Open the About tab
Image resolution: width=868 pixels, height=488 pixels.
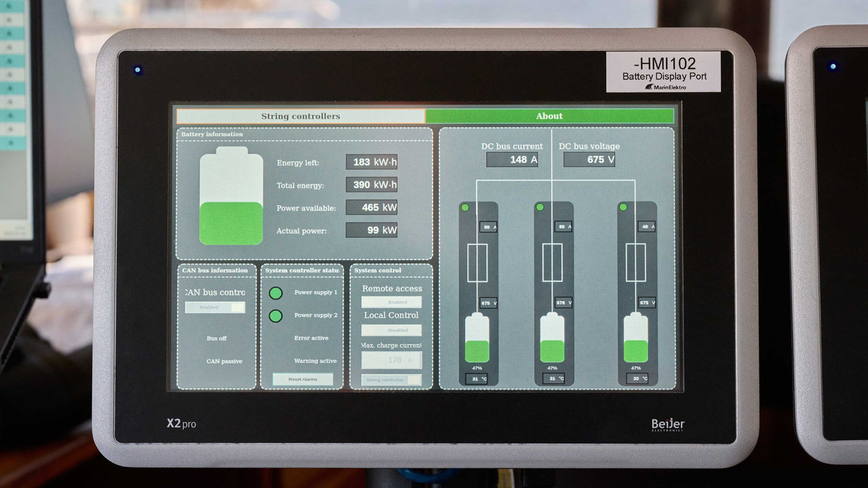click(x=549, y=116)
